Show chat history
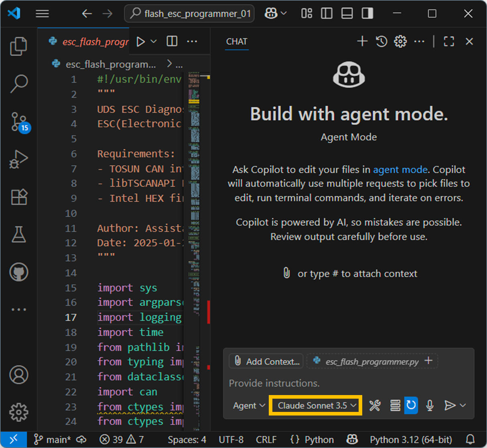The height and width of the screenshot is (448, 487). (x=381, y=41)
